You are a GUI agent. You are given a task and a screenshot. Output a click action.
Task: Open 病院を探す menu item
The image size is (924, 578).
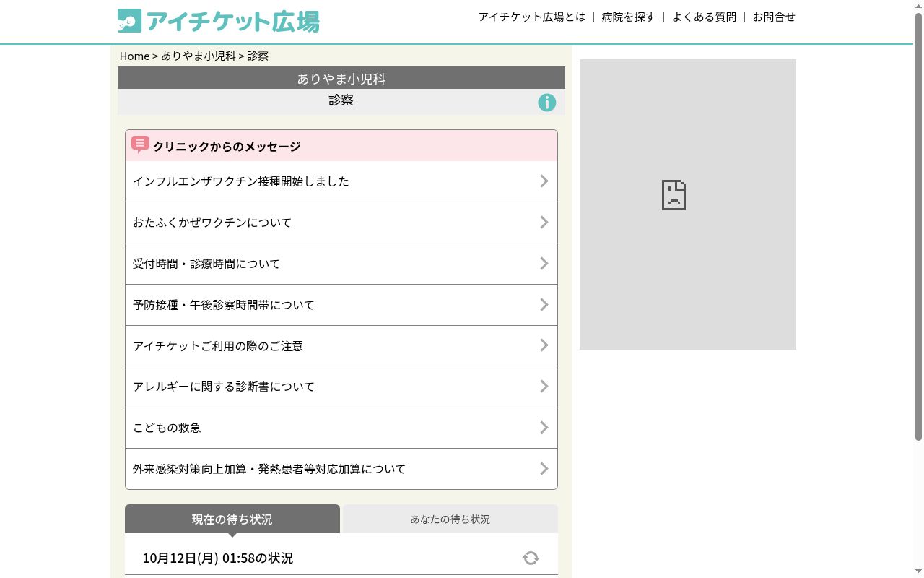coord(629,17)
